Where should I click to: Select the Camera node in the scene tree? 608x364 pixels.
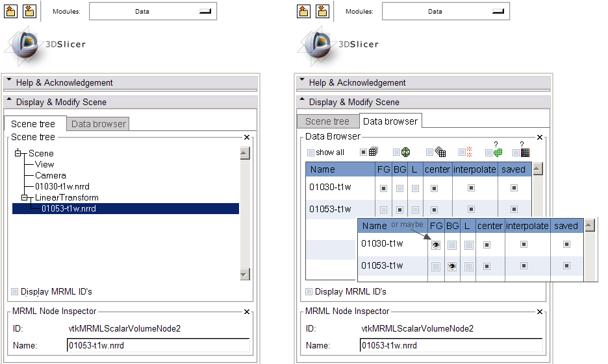click(50, 175)
